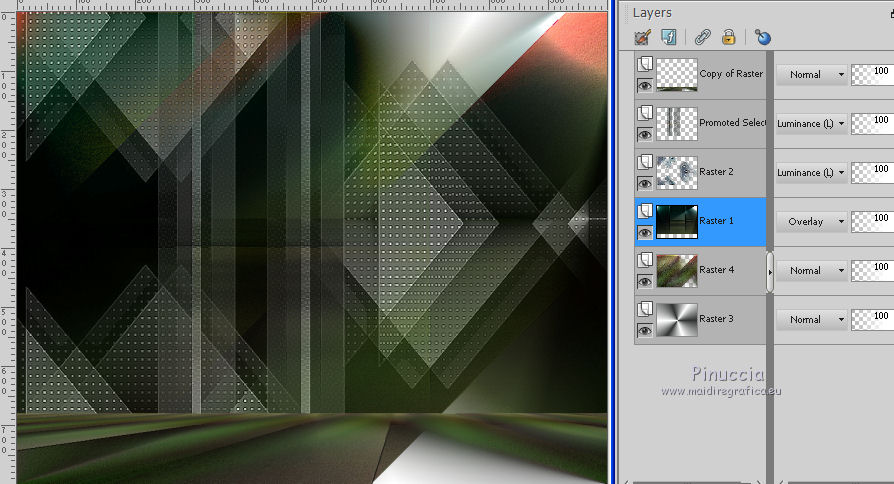
Task: Click layer type icon of Raster 1
Action: 645,210
